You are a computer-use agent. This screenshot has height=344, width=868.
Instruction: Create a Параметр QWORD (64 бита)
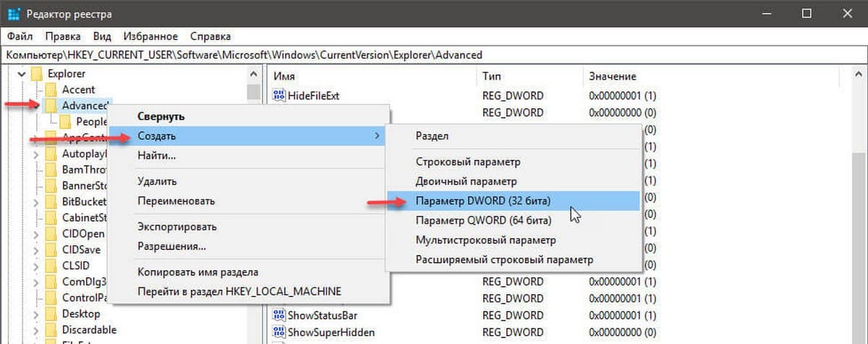click(513, 220)
